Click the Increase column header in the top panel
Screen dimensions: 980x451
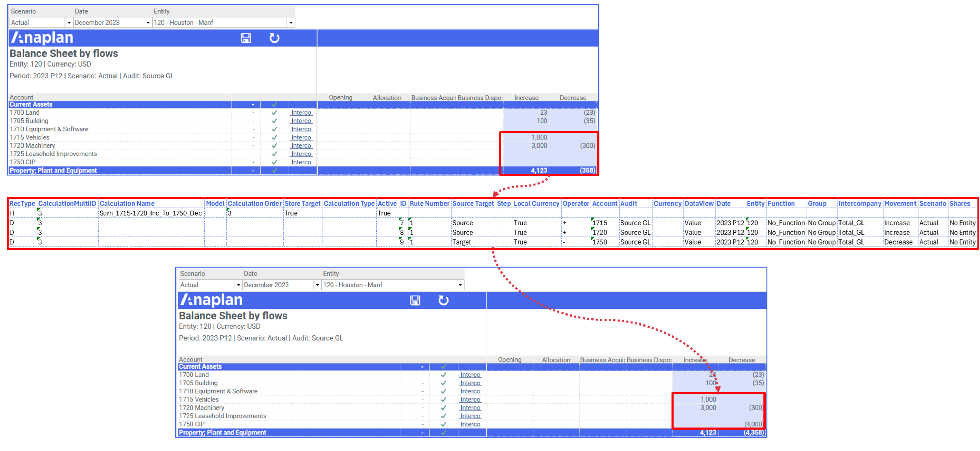point(526,98)
